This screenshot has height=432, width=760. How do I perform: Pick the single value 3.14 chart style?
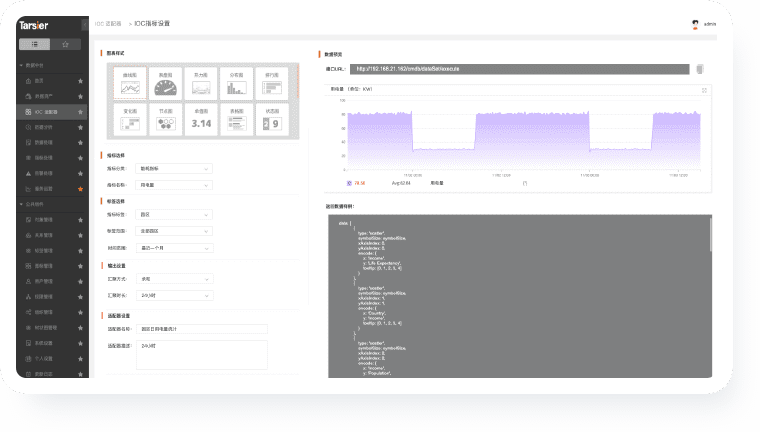click(x=201, y=119)
